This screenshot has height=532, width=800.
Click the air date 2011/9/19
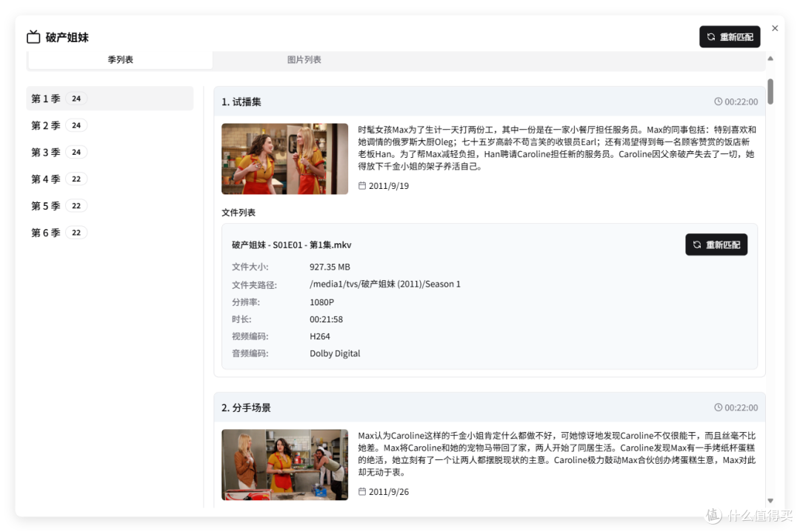coord(389,186)
